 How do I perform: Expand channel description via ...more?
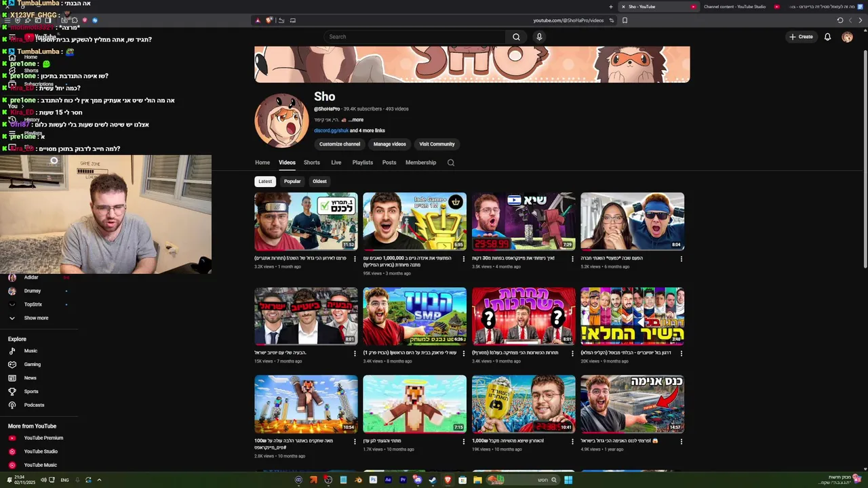coord(356,120)
